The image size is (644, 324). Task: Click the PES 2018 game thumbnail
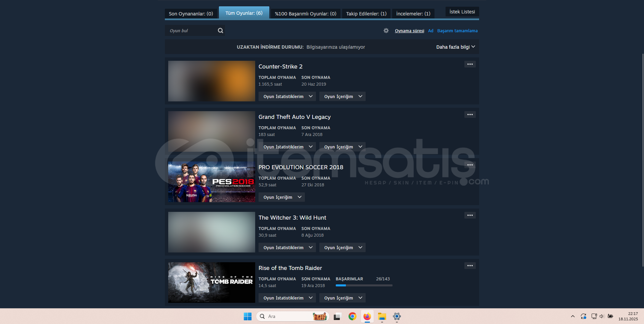click(212, 182)
